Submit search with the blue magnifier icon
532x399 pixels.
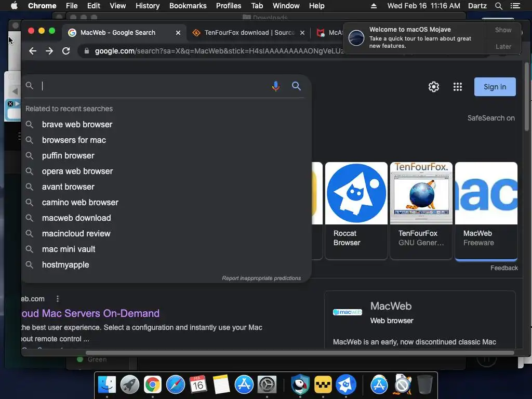tap(296, 86)
